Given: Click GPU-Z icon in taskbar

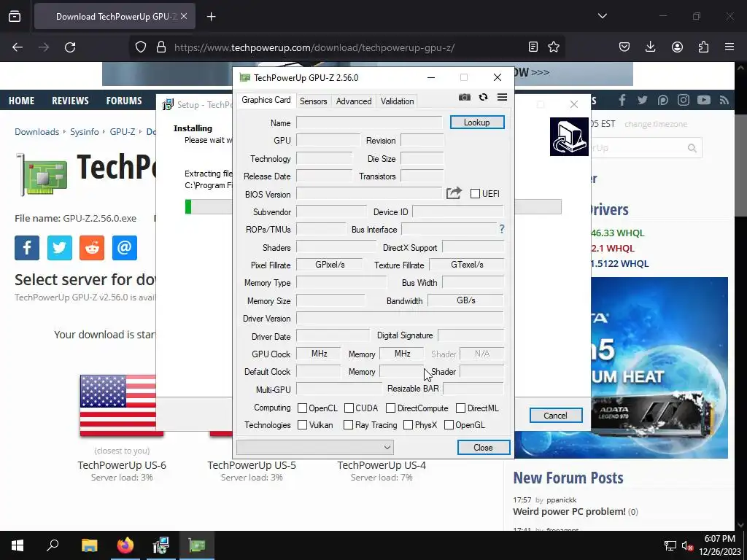Looking at the screenshot, I should coord(197,545).
